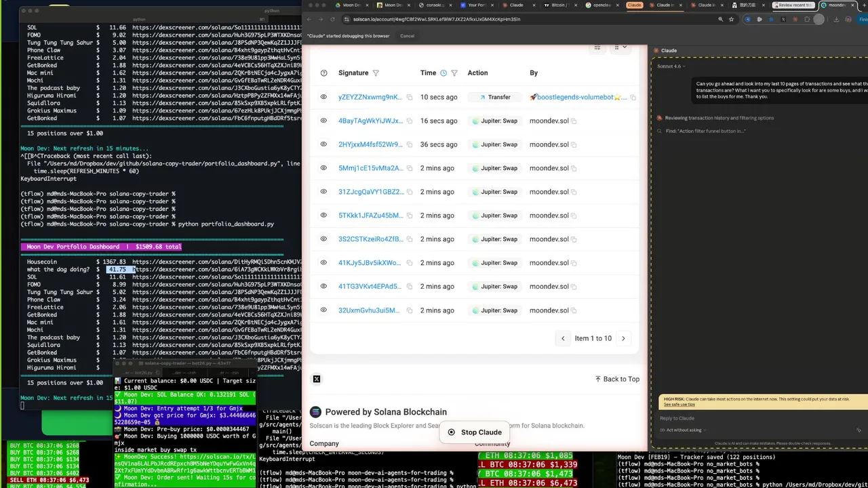Copy signature 3S2CSTKzeiRo4ZfB
This screenshot has width=868, height=488.
pyautogui.click(x=410, y=240)
